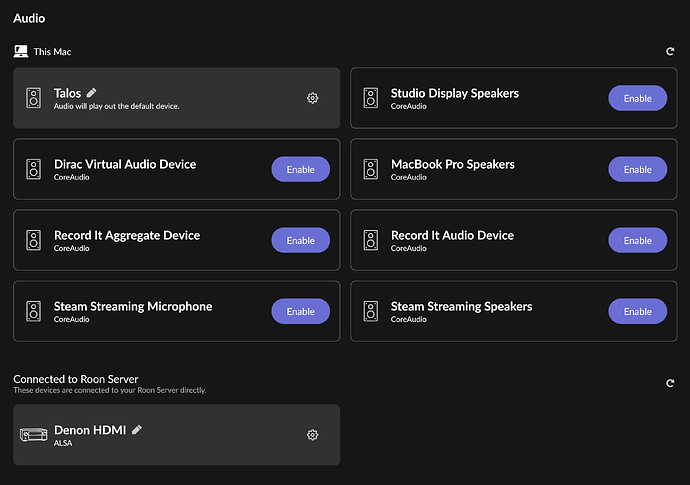Click Studio Display Speakers speaker icon
Screen dimensions: 690x485
371,98
